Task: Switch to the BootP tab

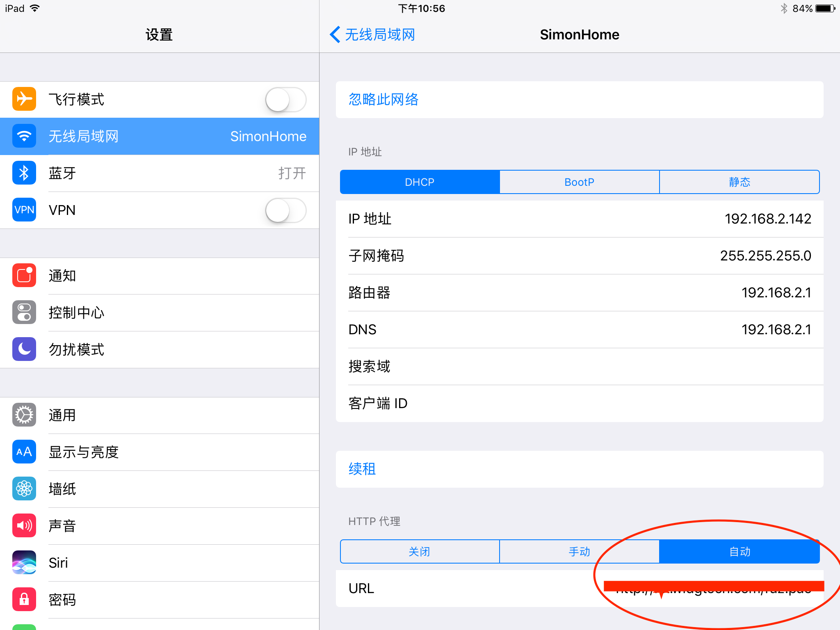Action: click(580, 182)
